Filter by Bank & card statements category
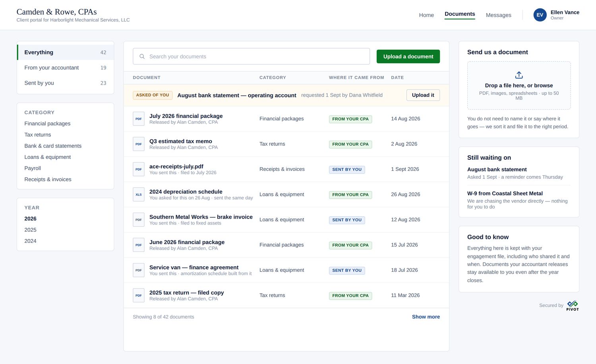The image size is (596, 364). coord(53,146)
